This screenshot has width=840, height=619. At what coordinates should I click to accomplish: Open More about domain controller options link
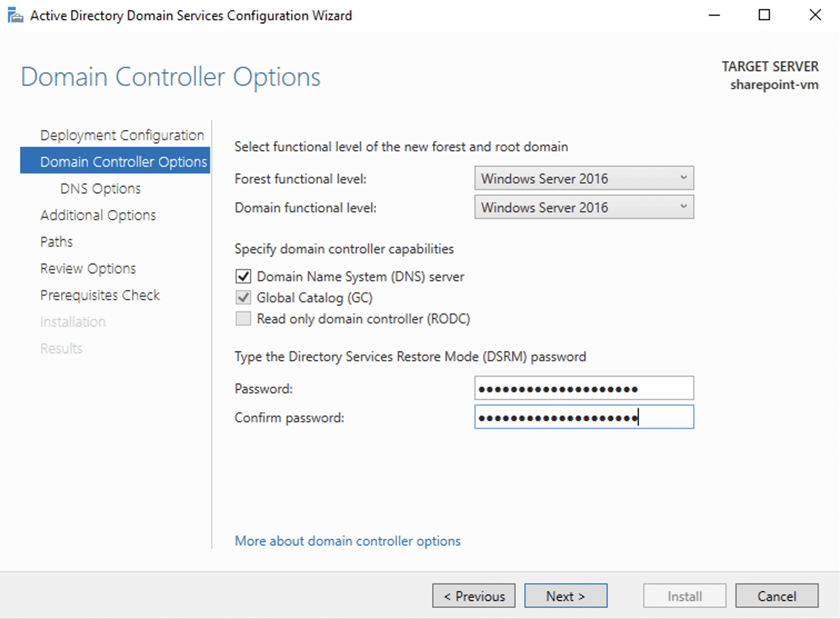coord(348,541)
